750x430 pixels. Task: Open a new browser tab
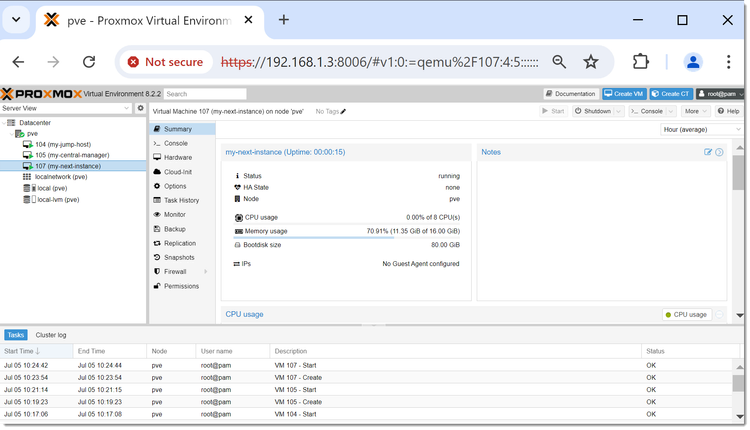pyautogui.click(x=284, y=20)
